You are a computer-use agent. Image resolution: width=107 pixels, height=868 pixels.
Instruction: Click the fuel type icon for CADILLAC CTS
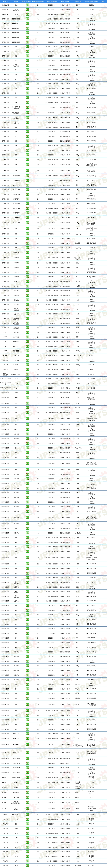point(27,14)
